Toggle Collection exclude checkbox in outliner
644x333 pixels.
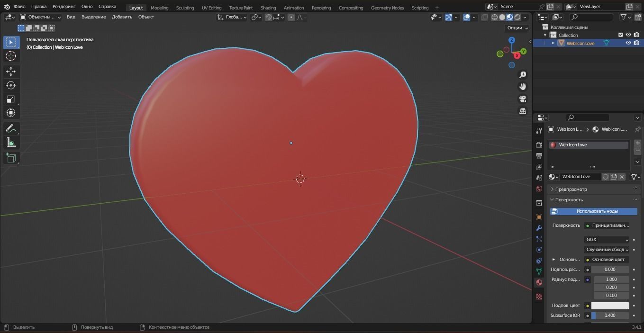[620, 35]
